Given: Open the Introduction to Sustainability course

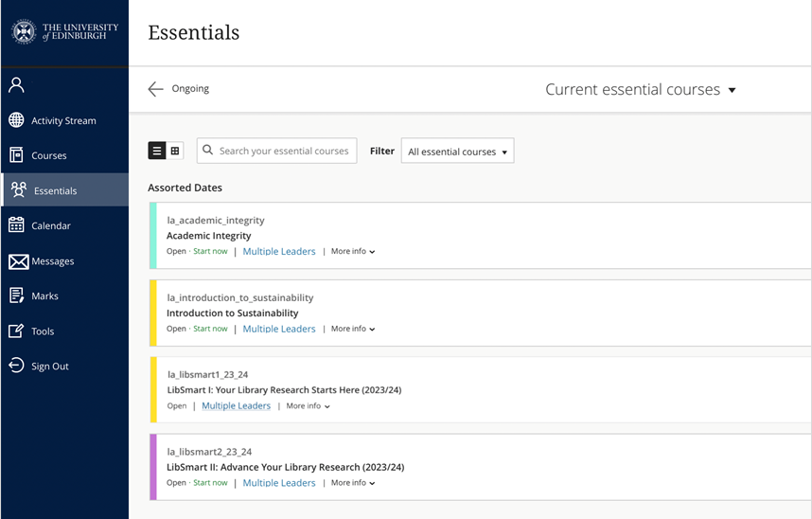Looking at the screenshot, I should pyautogui.click(x=233, y=313).
